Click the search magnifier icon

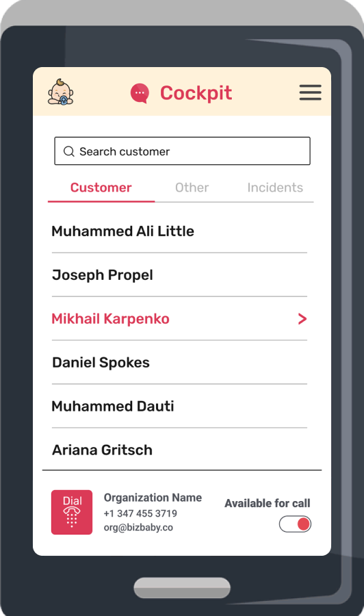pyautogui.click(x=68, y=151)
